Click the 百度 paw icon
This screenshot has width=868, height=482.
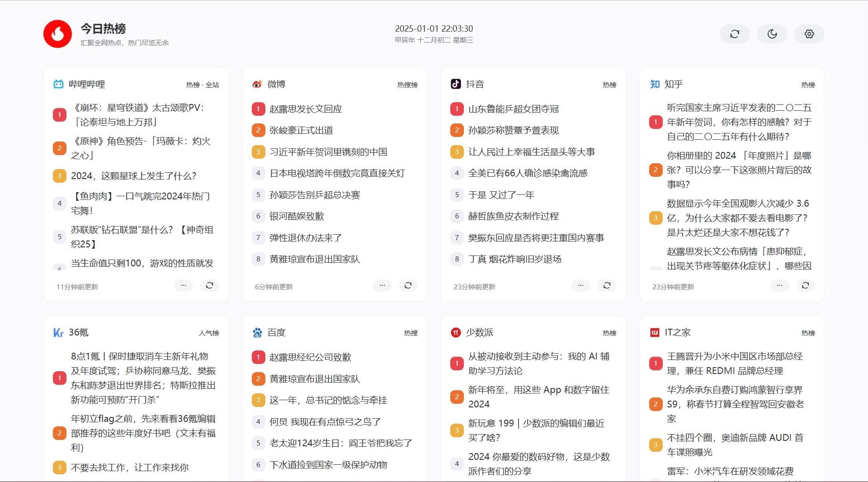tap(257, 333)
